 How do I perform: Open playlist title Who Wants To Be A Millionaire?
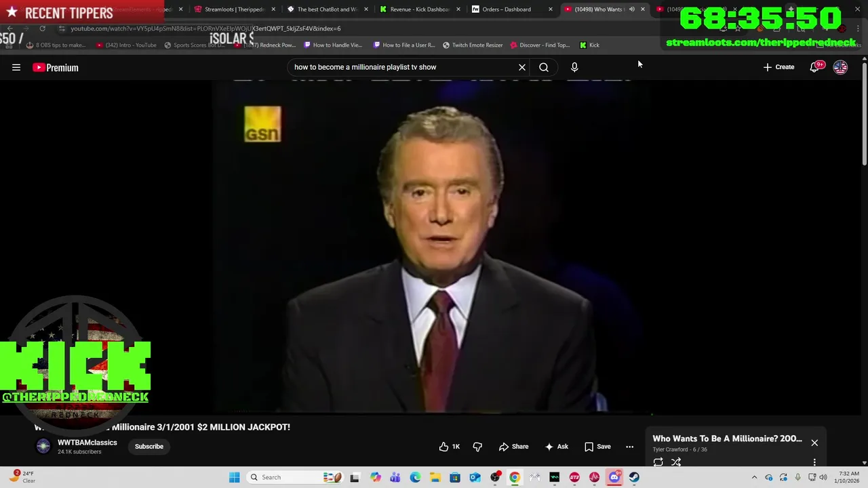tap(727, 439)
